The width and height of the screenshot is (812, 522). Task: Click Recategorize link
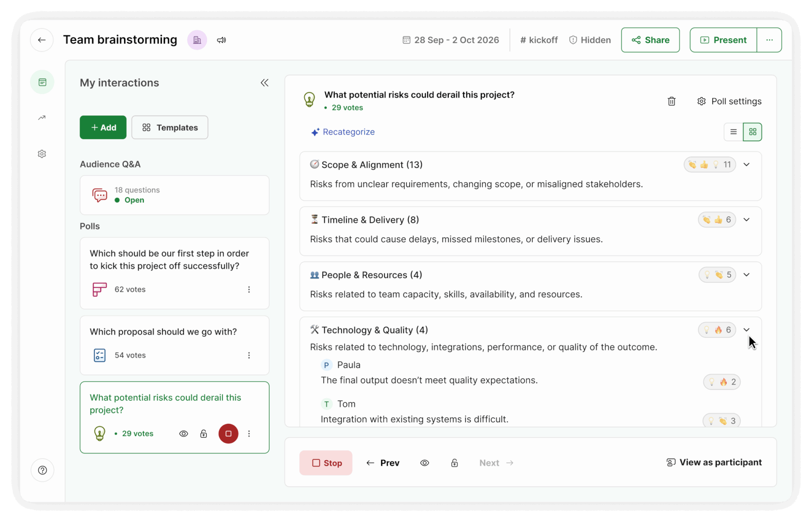click(343, 132)
